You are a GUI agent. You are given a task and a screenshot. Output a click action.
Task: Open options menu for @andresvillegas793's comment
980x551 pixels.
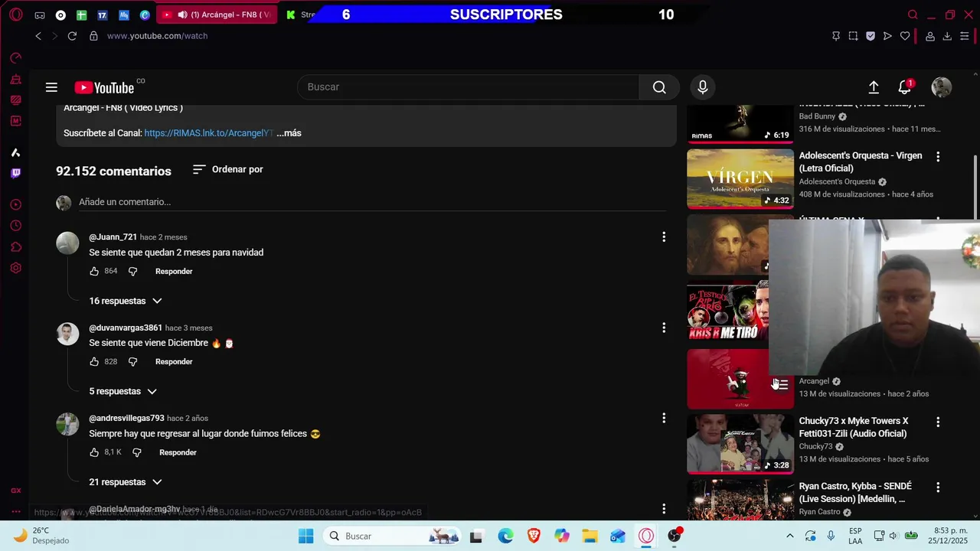[664, 418]
